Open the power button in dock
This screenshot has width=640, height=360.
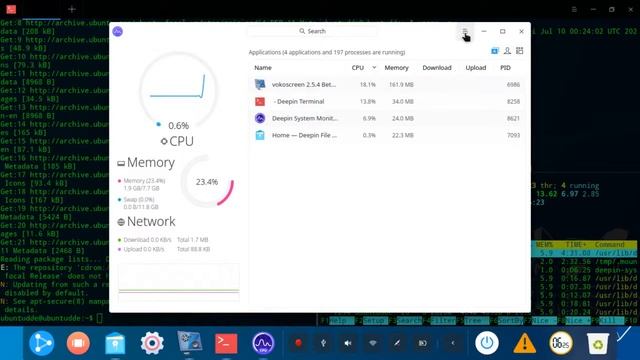(x=487, y=343)
